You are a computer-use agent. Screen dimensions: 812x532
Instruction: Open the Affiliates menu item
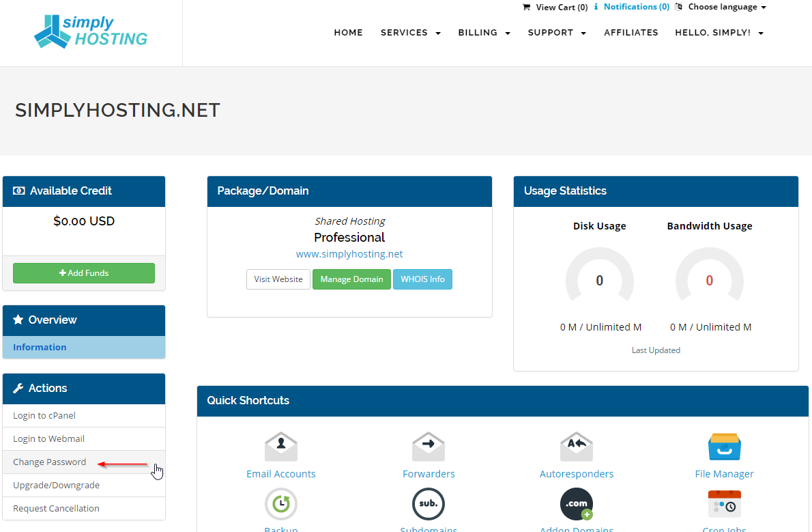click(630, 33)
